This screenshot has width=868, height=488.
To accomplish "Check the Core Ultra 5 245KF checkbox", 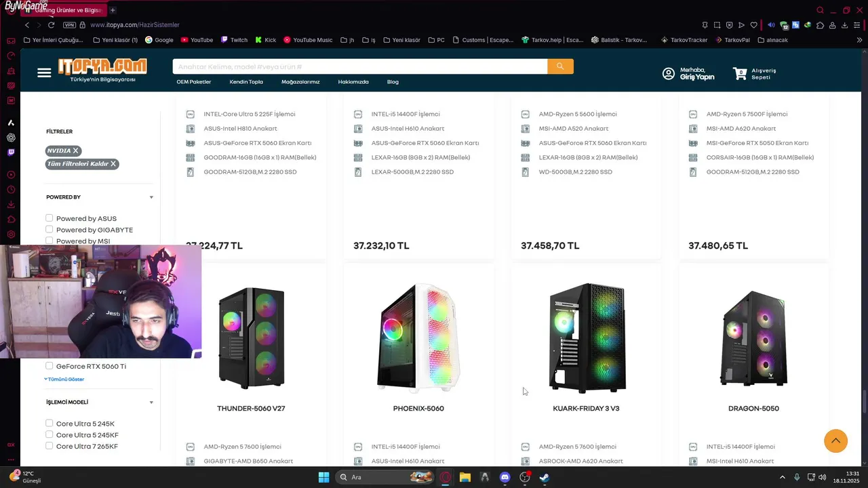I will [49, 434].
